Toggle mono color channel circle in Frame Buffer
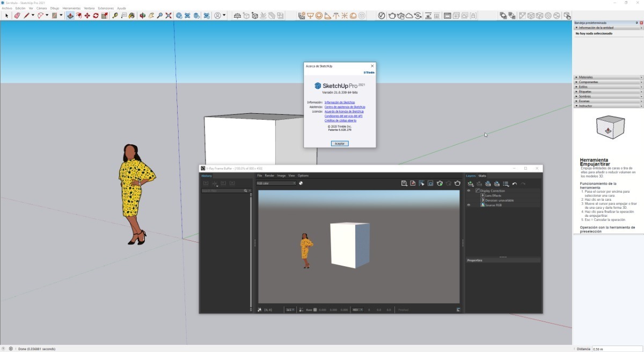This screenshot has height=352, width=644. pos(301,183)
